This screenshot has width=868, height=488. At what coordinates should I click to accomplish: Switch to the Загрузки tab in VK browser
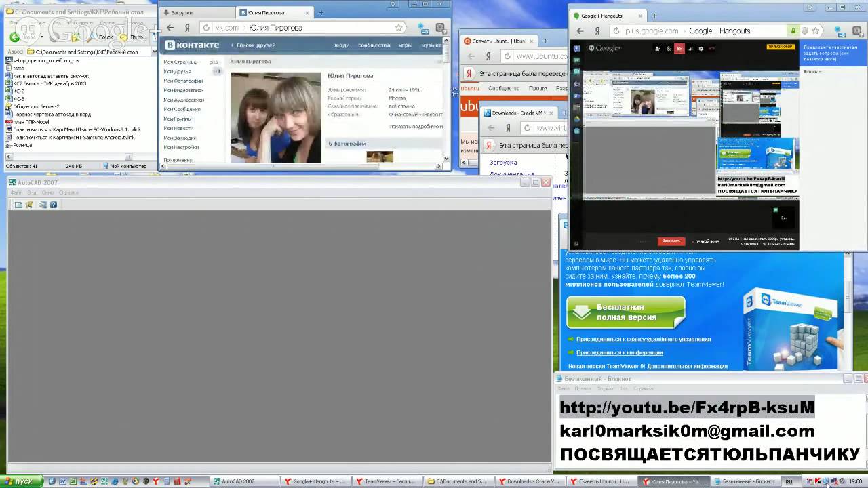[197, 12]
